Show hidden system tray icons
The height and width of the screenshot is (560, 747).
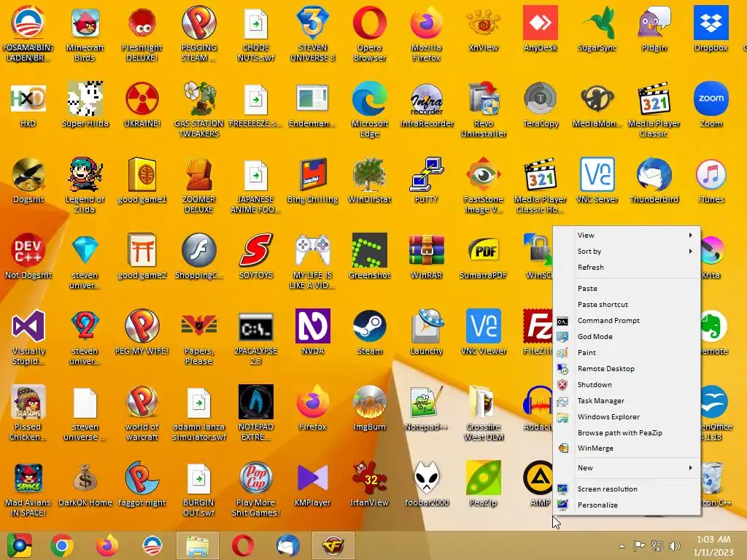pos(622,546)
